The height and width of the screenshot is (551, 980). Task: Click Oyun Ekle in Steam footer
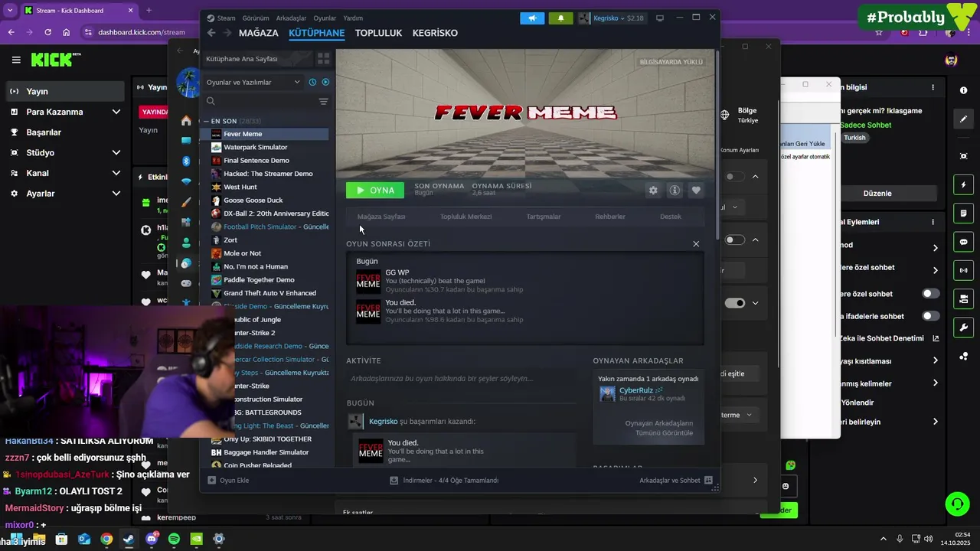[x=228, y=481]
